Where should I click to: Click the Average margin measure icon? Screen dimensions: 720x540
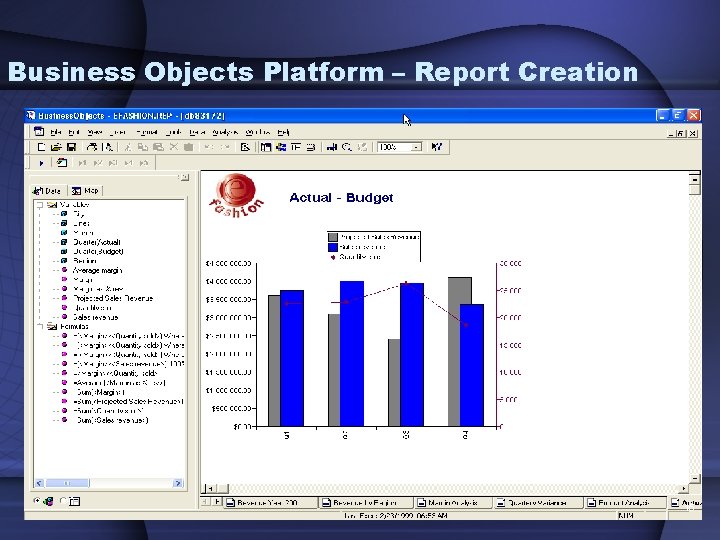pyautogui.click(x=65, y=270)
